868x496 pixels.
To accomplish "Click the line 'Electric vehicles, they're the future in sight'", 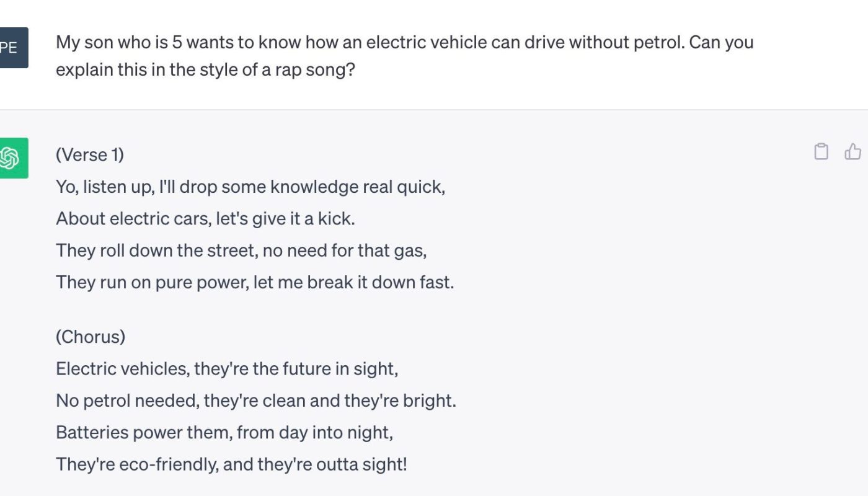I will 227,370.
